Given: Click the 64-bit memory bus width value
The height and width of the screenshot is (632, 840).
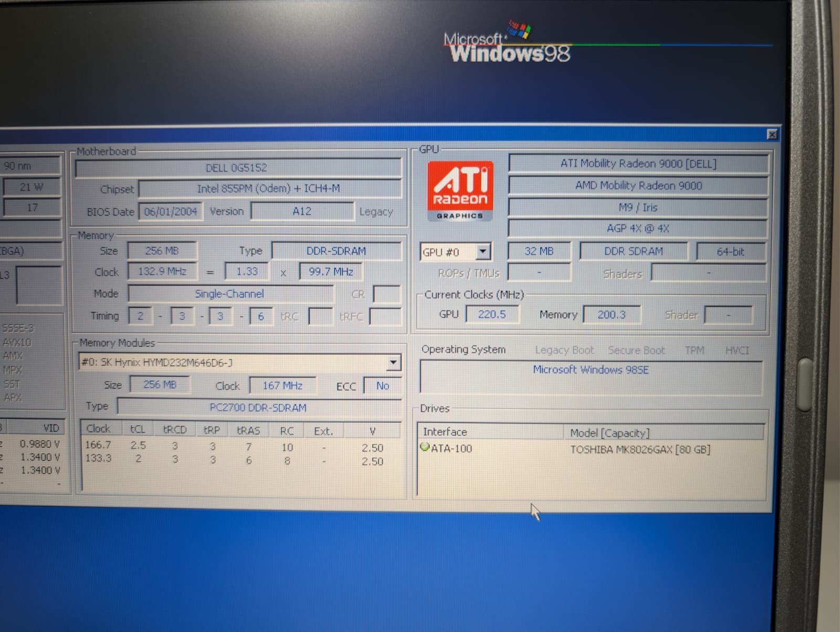Looking at the screenshot, I should 730,252.
